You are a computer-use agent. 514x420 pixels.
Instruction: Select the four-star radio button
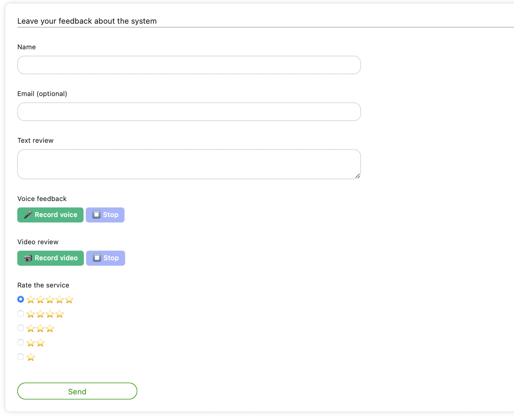coord(21,314)
